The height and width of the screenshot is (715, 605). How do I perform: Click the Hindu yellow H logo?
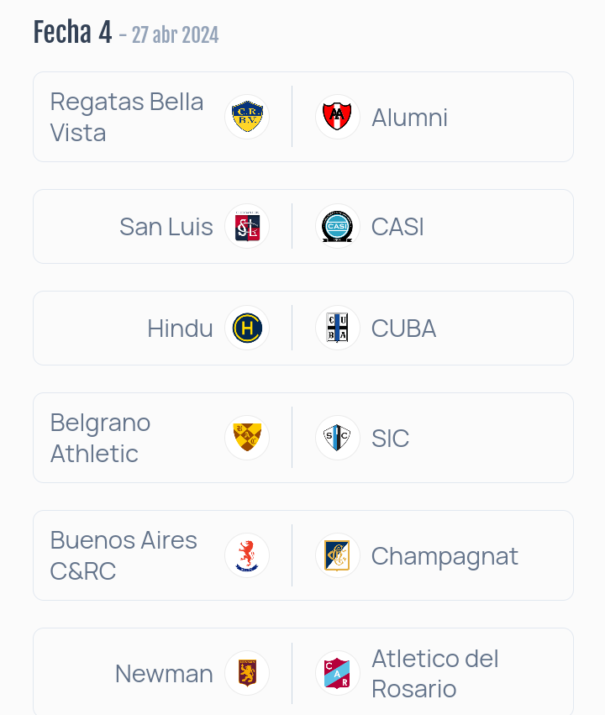click(247, 328)
